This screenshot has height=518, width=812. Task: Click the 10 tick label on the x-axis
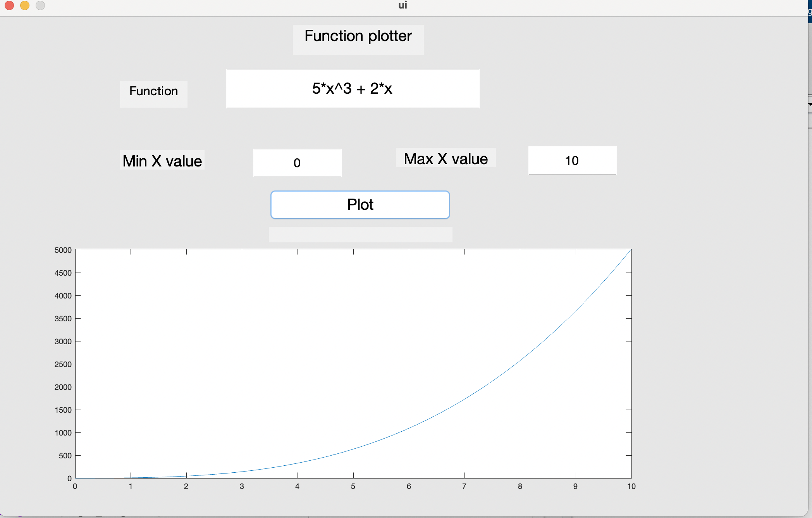point(631,487)
